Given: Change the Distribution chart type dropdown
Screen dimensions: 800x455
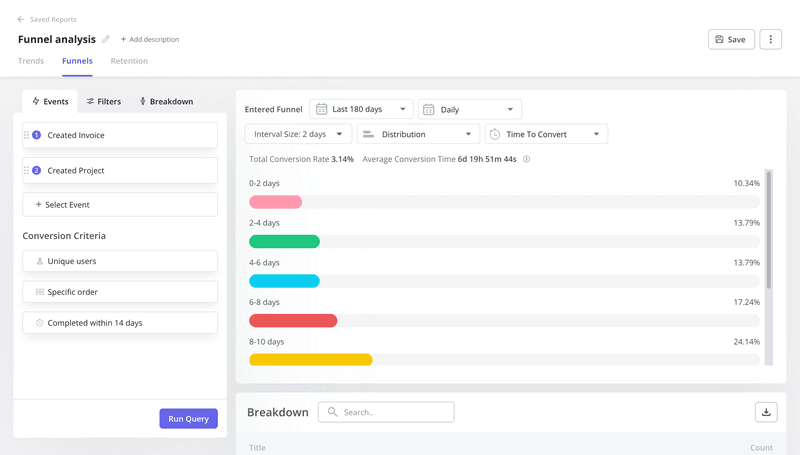Looking at the screenshot, I should click(x=417, y=134).
